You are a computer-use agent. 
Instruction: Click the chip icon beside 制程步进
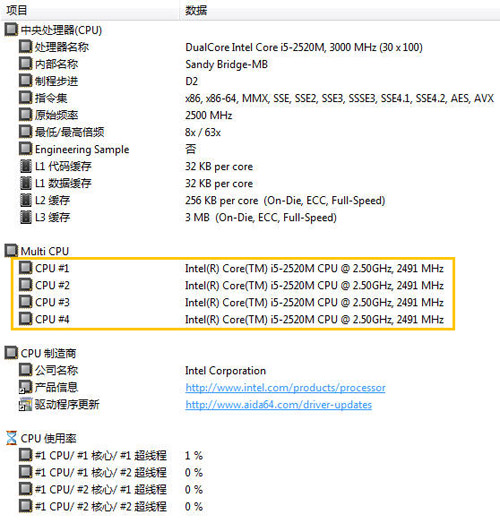coord(25,81)
